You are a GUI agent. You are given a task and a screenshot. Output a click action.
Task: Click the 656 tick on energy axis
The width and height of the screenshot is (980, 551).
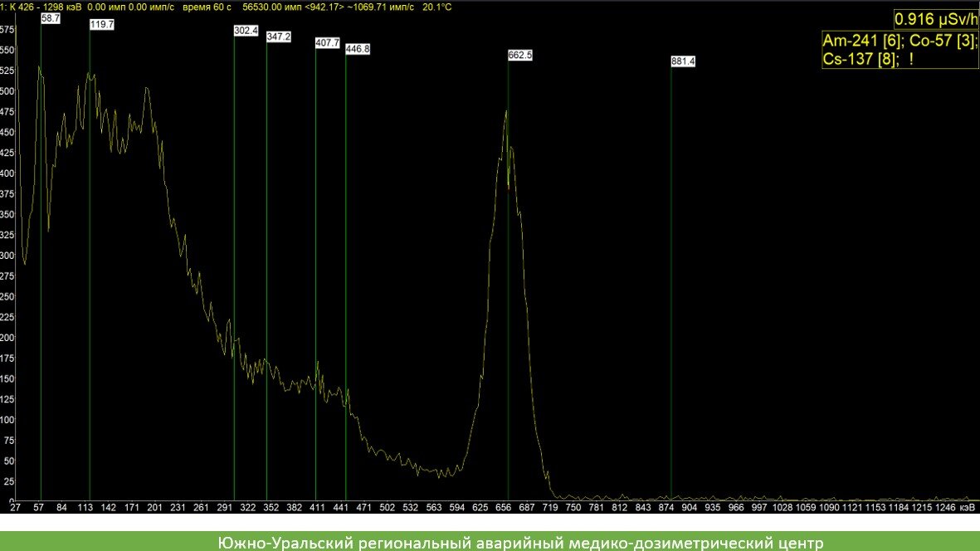[x=503, y=508]
